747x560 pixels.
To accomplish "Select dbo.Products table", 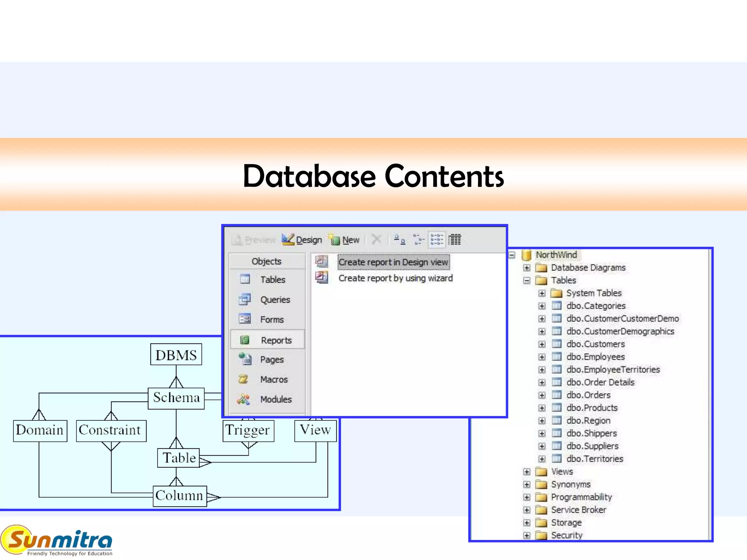I will pos(592,408).
